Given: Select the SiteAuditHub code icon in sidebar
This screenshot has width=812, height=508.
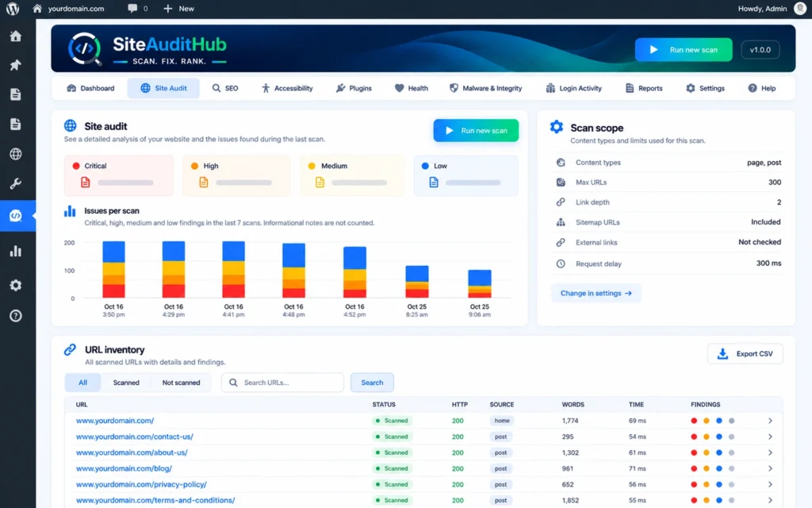Looking at the screenshot, I should click(x=16, y=216).
